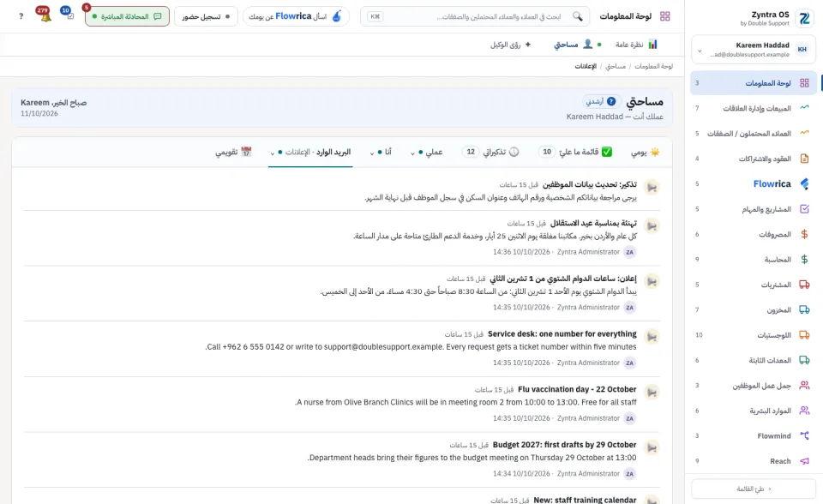Viewport: 823px width, 504px height.
Task: Click the مساحتي breadcrumb link
Action: pos(616,66)
